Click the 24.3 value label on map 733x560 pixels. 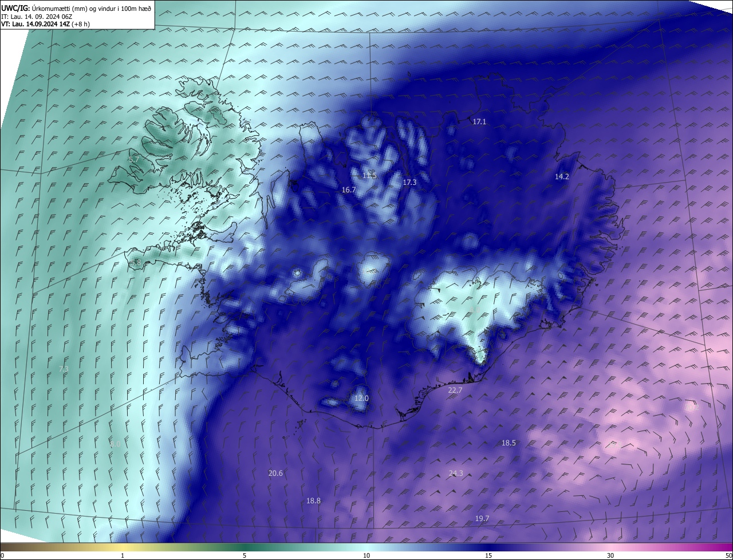(456, 473)
